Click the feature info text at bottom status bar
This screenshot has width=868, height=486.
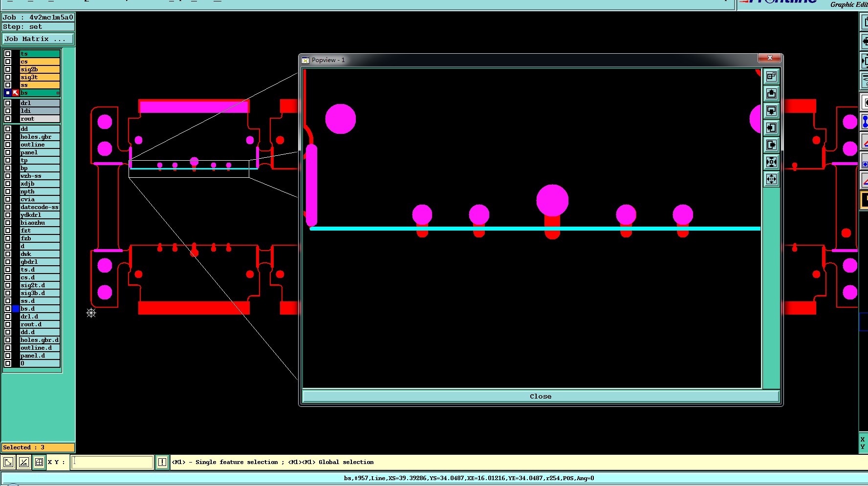(469, 478)
